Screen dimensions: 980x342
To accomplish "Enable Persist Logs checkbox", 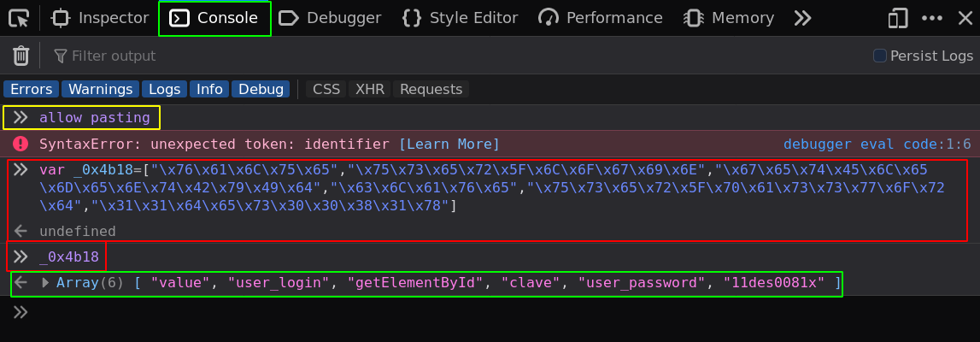I will [879, 56].
